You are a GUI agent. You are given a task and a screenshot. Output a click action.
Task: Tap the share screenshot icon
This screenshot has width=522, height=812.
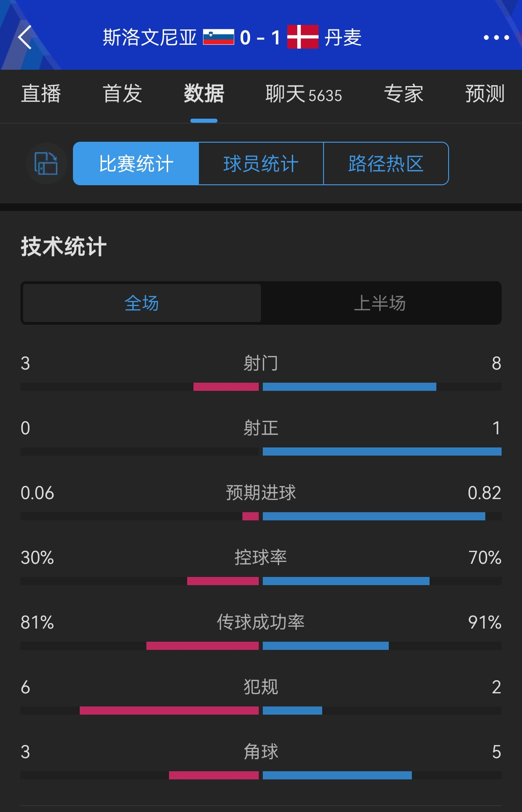[47, 163]
